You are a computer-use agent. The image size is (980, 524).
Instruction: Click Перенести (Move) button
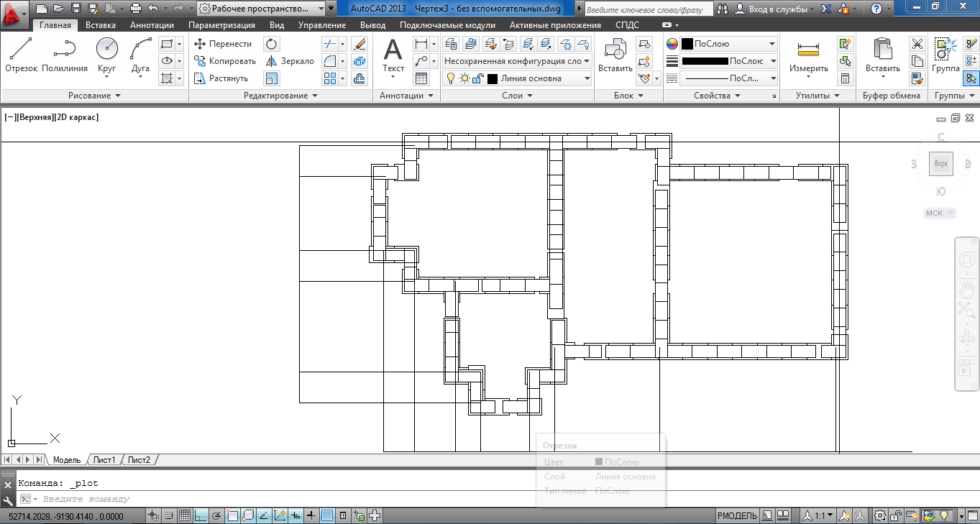point(223,44)
